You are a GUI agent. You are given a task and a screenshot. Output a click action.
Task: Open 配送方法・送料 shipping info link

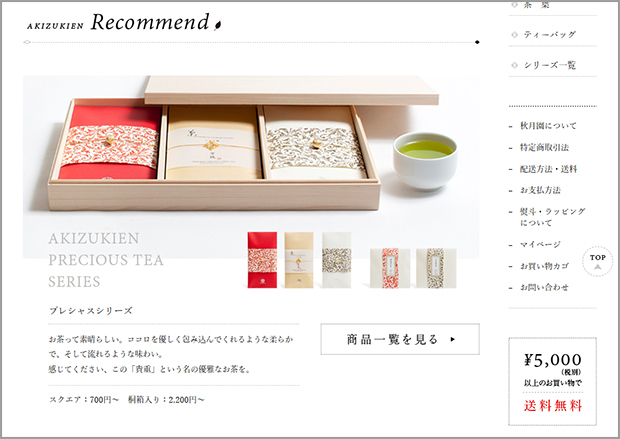point(548,169)
